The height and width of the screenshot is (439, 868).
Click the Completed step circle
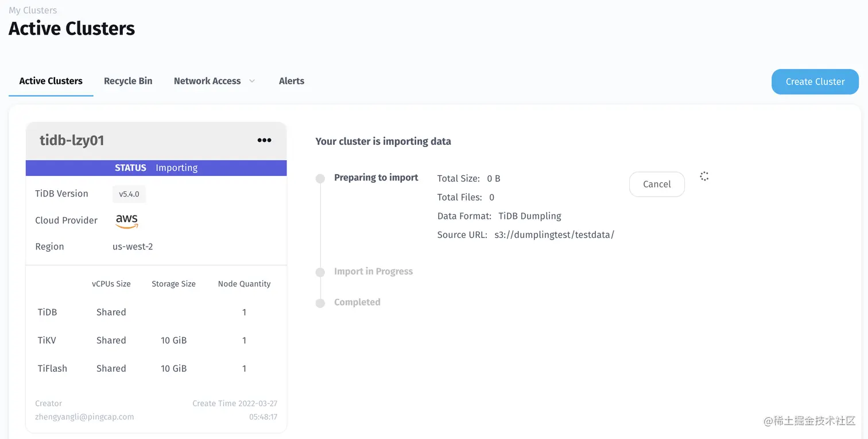pyautogui.click(x=320, y=303)
